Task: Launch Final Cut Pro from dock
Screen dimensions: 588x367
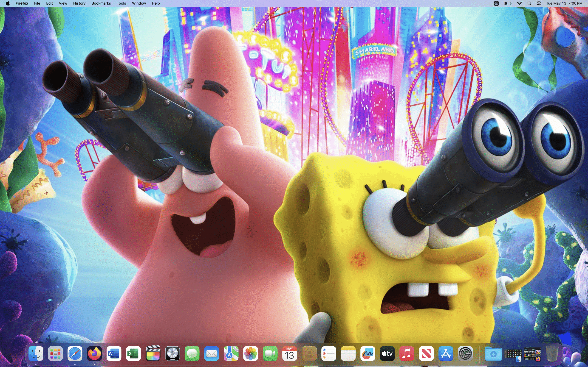Action: 153,354
